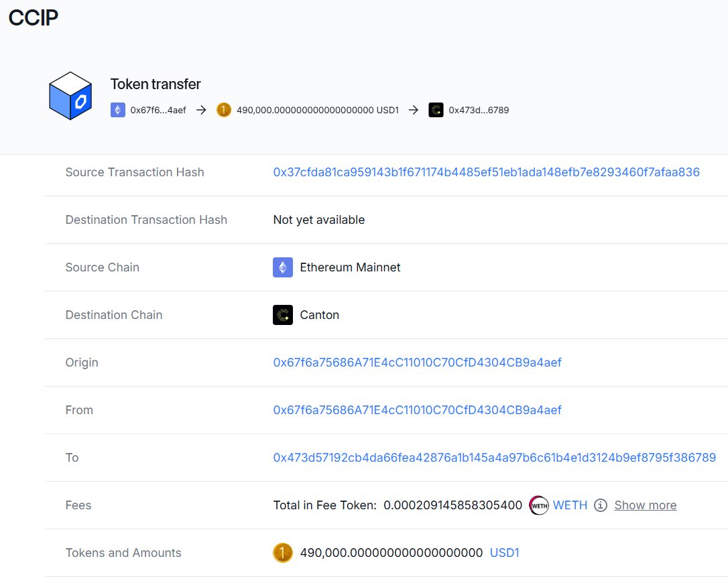Viewport: 728px width, 587px height.
Task: Click the Total in Fee Token text
Action: pos(325,505)
